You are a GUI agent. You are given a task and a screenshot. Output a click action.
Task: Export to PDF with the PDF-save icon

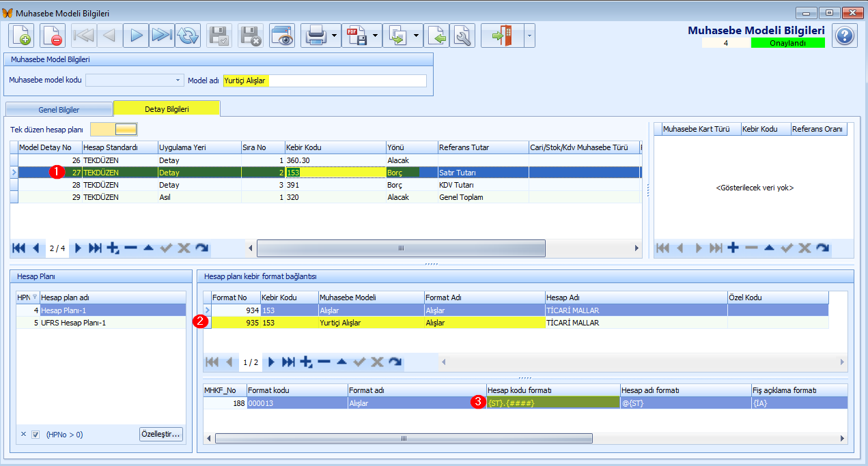(356, 36)
